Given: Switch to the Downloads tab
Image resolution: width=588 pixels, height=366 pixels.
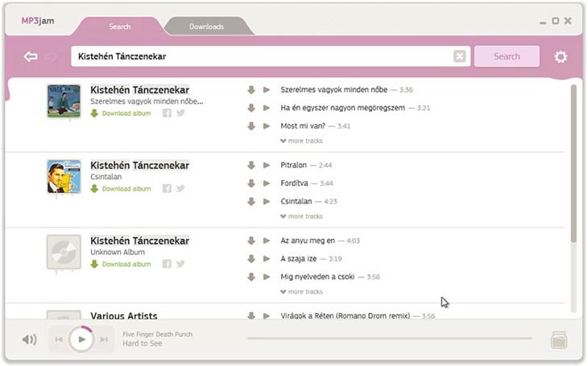Looking at the screenshot, I should [x=207, y=27].
